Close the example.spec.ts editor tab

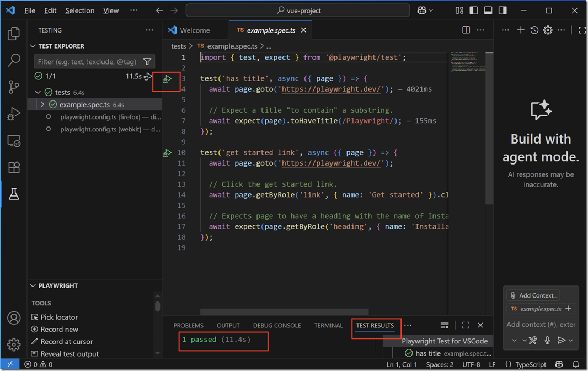pyautogui.click(x=304, y=30)
